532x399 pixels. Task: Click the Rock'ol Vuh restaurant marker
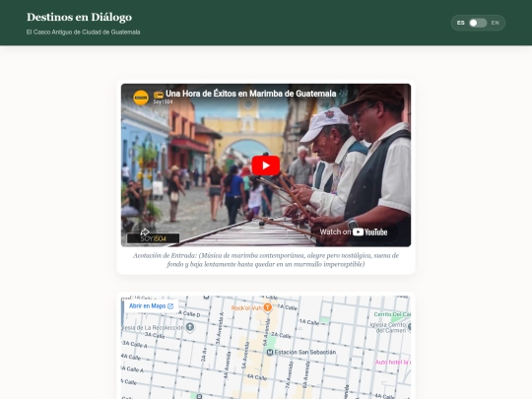[x=268, y=307]
